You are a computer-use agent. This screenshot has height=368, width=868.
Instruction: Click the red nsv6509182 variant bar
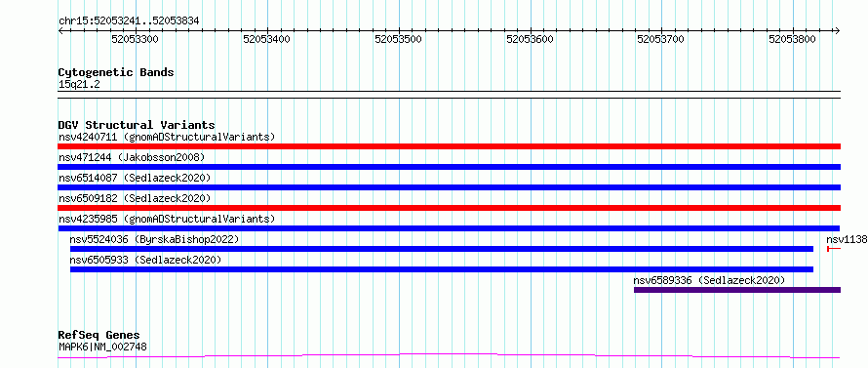coord(449,208)
